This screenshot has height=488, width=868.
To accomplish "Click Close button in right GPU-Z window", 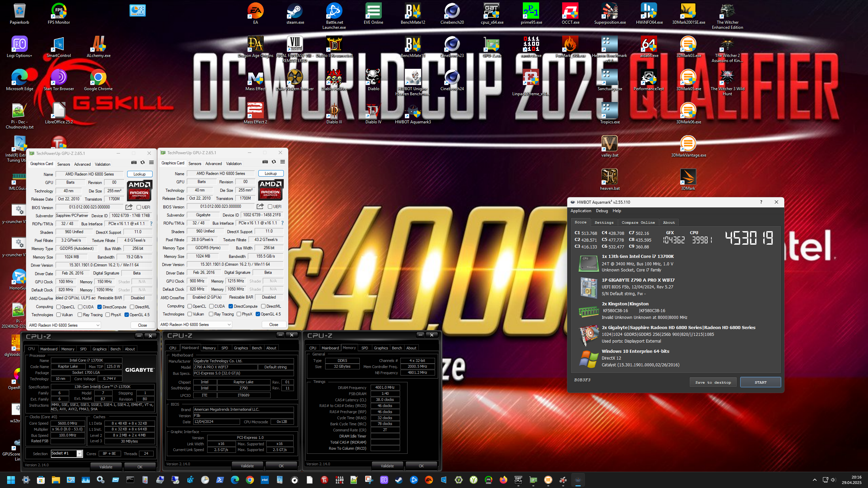I will click(274, 325).
